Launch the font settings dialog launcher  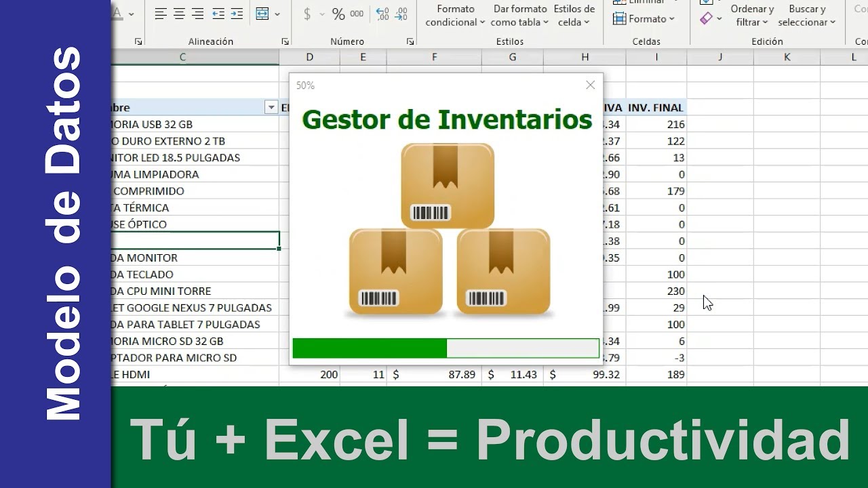click(x=138, y=42)
